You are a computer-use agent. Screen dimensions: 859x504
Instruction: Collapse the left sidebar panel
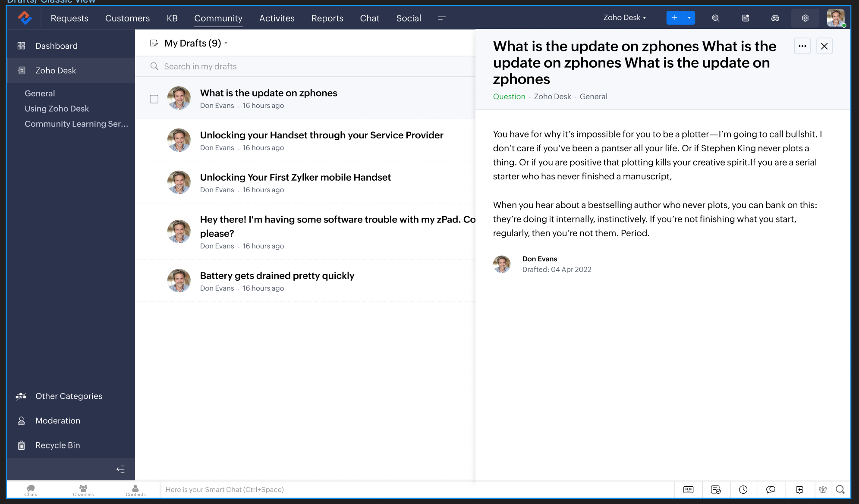point(120,469)
